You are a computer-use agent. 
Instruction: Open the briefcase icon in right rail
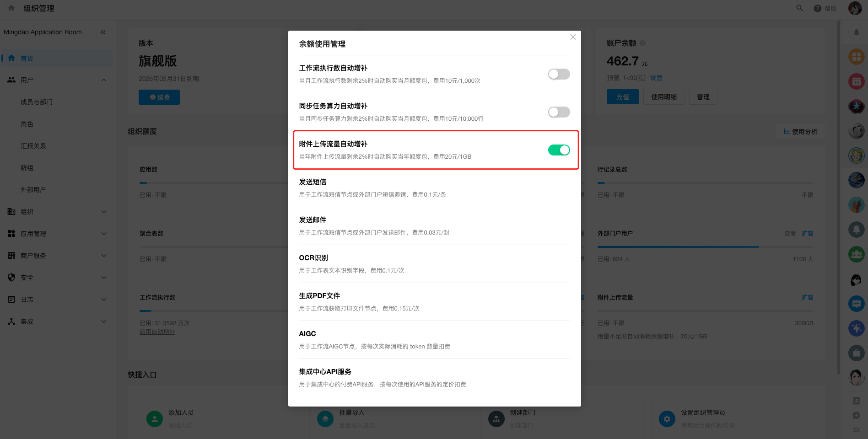[x=857, y=353]
